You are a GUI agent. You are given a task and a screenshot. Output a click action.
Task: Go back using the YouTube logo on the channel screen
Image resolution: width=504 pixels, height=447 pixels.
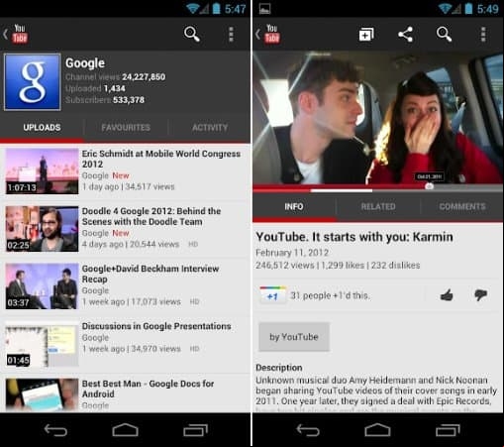click(16, 34)
